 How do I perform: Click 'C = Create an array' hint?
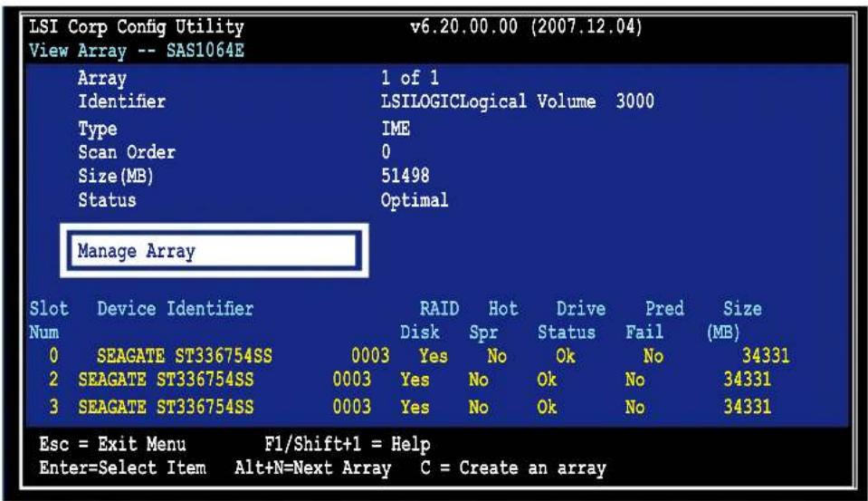coord(512,468)
